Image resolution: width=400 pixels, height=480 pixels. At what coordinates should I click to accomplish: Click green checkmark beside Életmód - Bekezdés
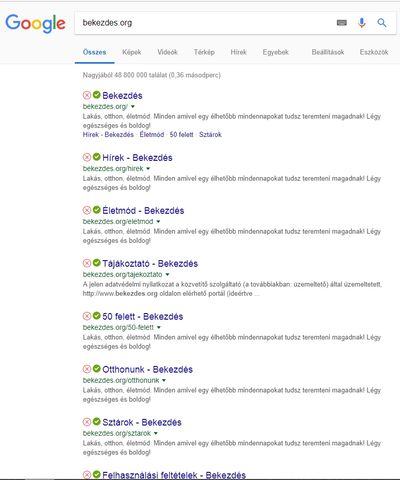pyautogui.click(x=96, y=210)
